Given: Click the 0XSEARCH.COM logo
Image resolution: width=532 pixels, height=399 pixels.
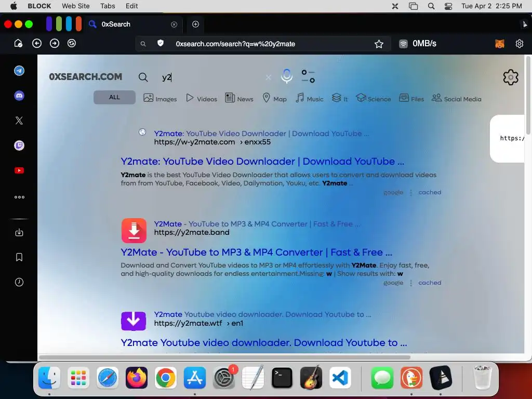Looking at the screenshot, I should click(86, 77).
